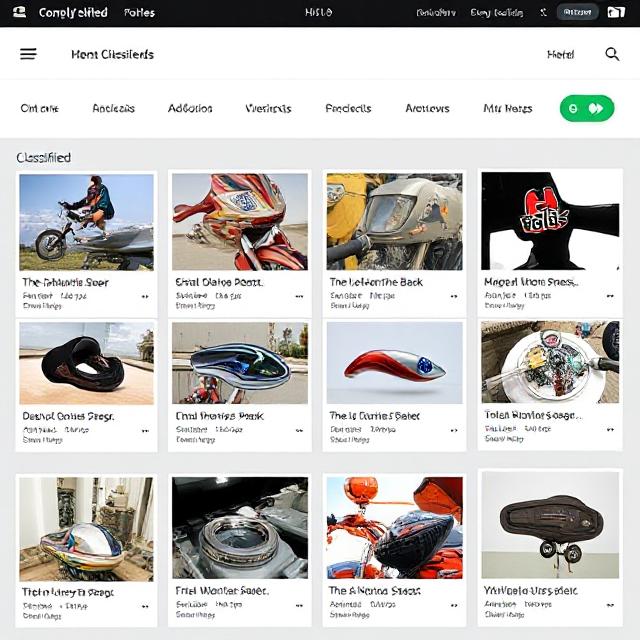Click 'The LeltonThe Back' listing title
This screenshot has height=640, width=640.
point(376,282)
